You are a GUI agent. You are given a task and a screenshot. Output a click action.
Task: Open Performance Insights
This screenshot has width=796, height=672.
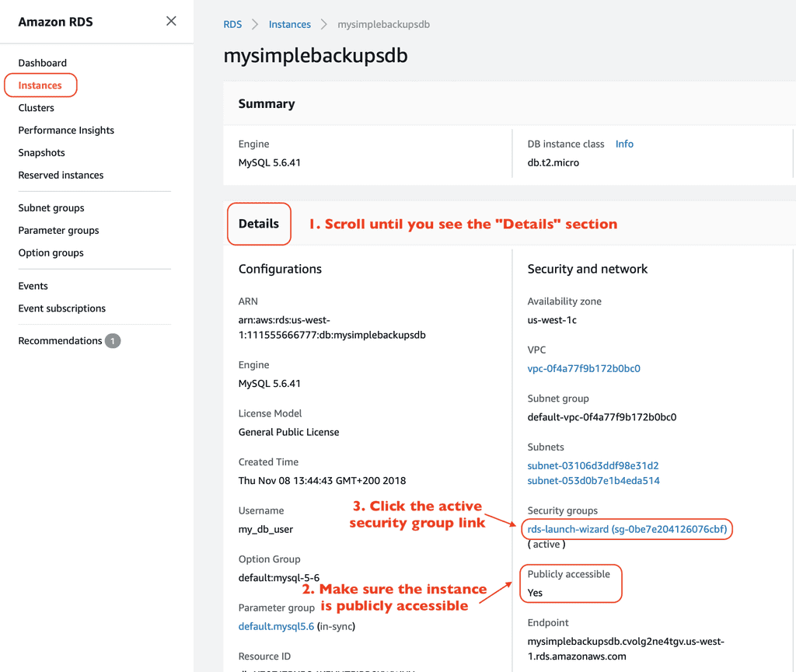point(66,131)
